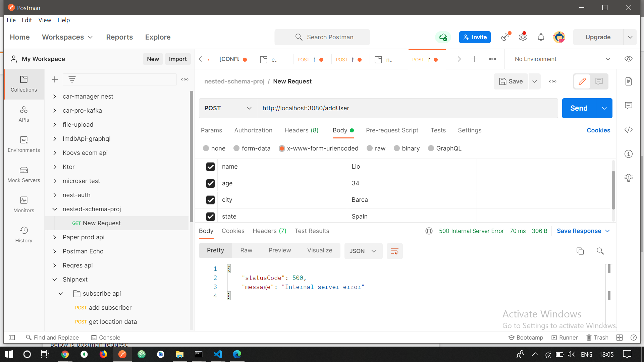644x362 pixels.
Task: Click the Send button
Action: coord(579,108)
